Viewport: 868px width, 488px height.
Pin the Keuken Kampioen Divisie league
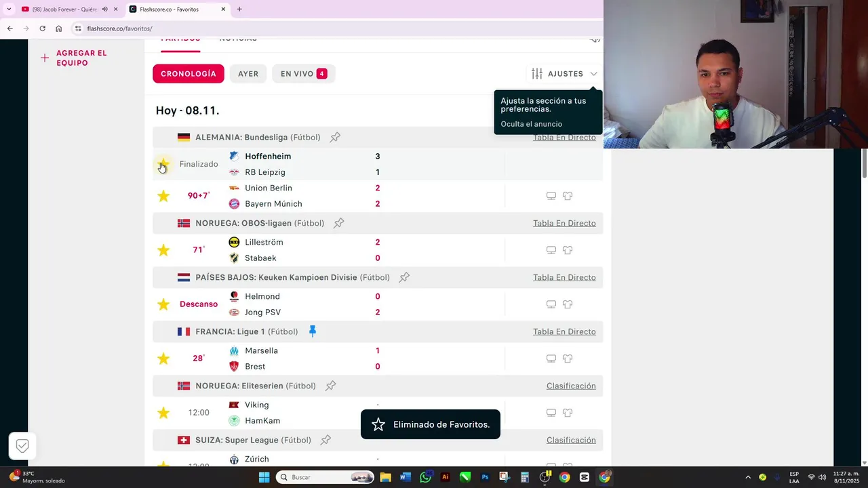[404, 277]
